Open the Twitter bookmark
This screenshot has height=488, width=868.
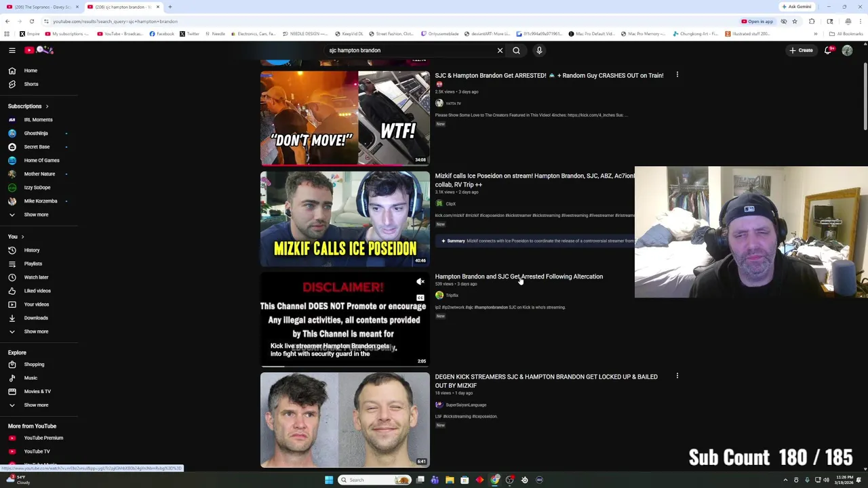(189, 33)
